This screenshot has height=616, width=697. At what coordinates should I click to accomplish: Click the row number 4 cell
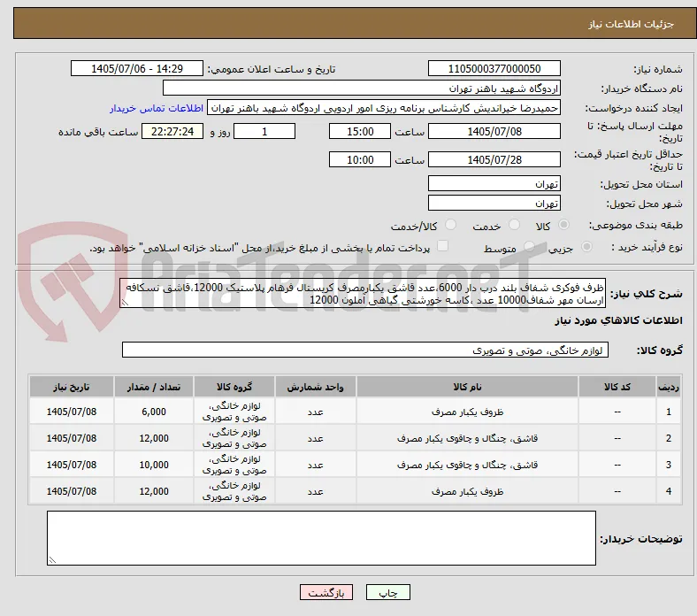(x=669, y=491)
